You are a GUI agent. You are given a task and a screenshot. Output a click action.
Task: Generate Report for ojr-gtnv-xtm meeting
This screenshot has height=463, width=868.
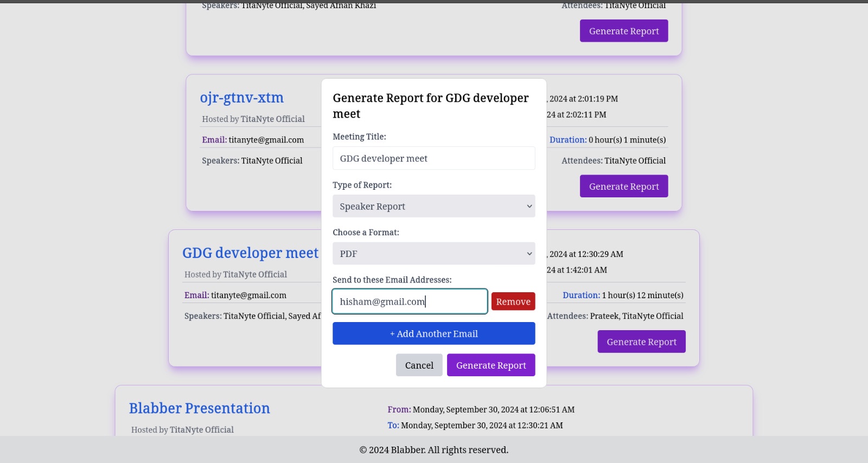coord(624,186)
